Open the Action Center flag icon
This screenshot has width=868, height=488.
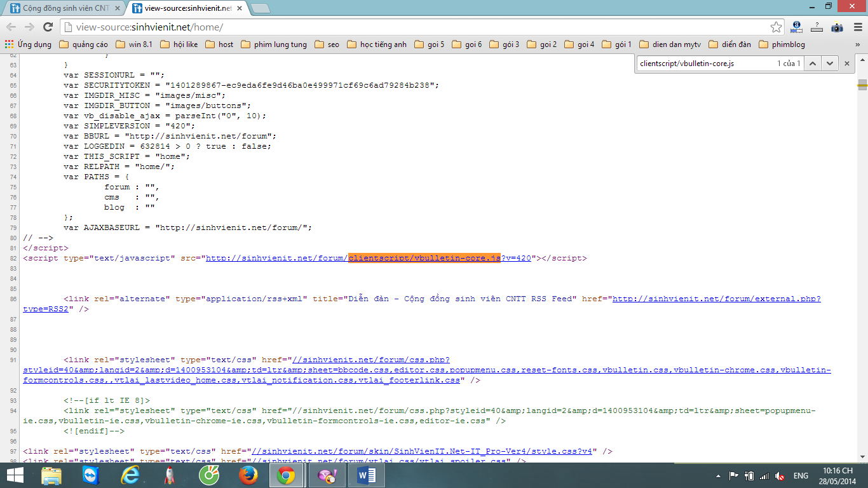733,475
